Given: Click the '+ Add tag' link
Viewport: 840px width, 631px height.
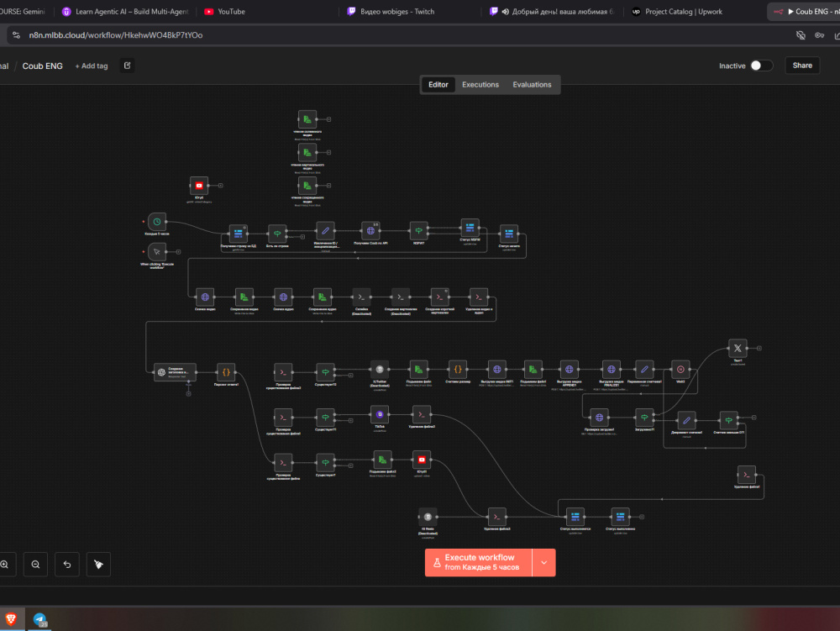Looking at the screenshot, I should coord(92,66).
